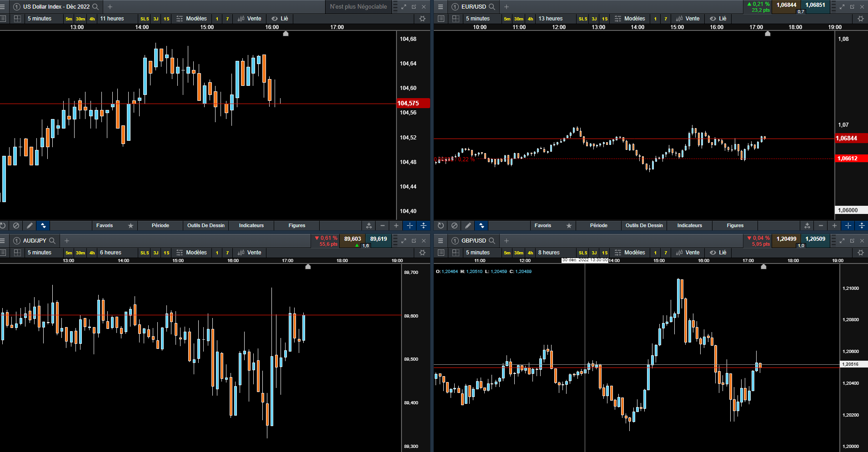This screenshot has height=452, width=868.
Task: Expand Modèles menu on GBP/USD chart
Action: point(630,253)
